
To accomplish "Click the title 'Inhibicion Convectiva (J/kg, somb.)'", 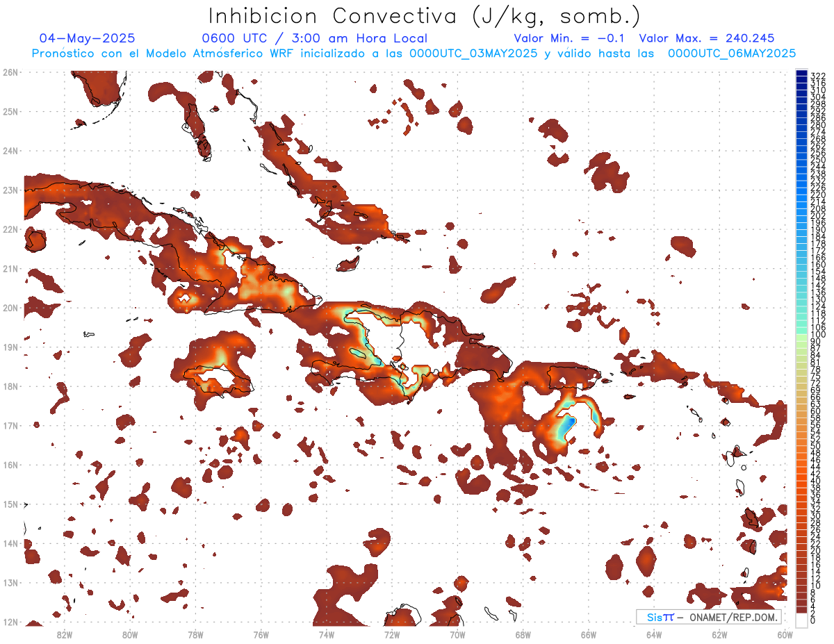I will coord(425,16).
